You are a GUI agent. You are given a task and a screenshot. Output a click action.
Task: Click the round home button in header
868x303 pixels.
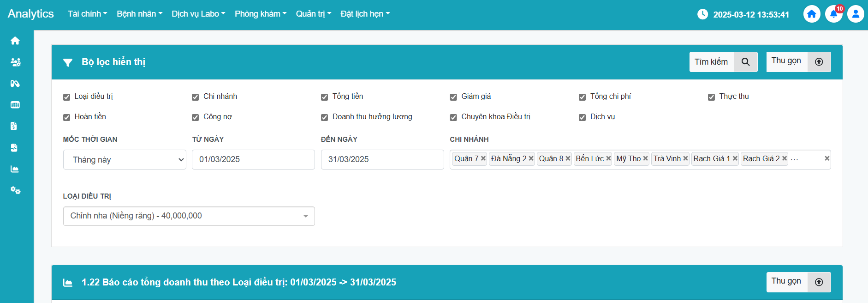[x=812, y=14]
